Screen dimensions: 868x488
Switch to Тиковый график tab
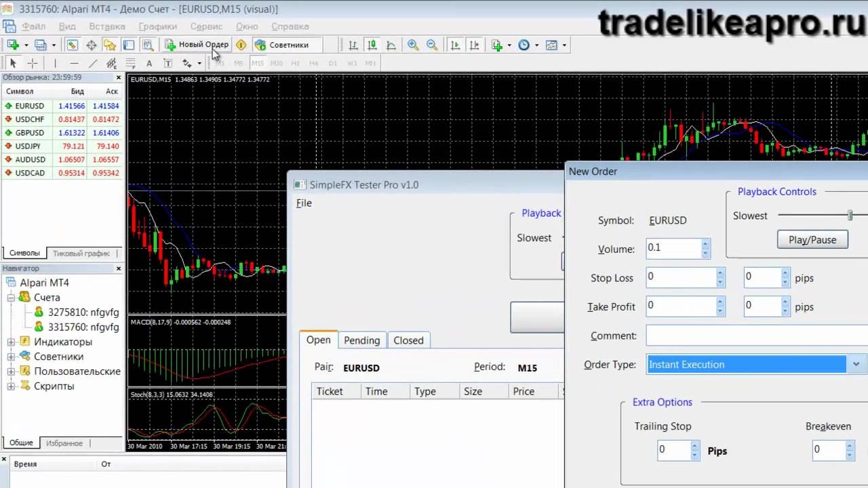[81, 253]
